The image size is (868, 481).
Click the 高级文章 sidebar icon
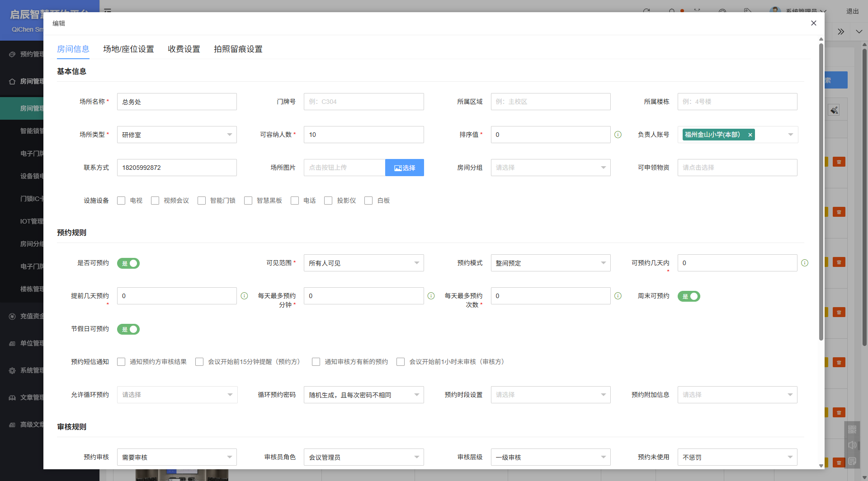(12, 425)
